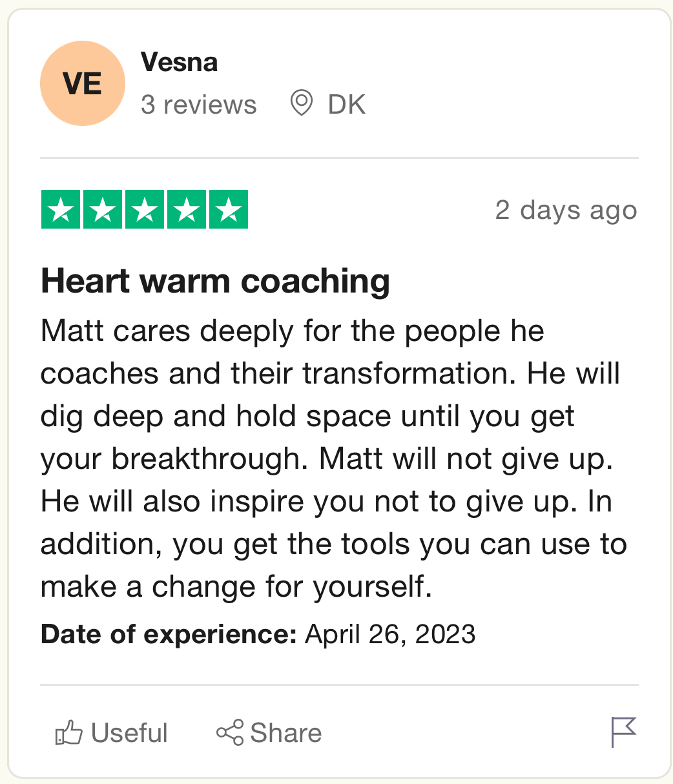Report the review with flag icon
The image size is (673, 784).
click(x=624, y=732)
